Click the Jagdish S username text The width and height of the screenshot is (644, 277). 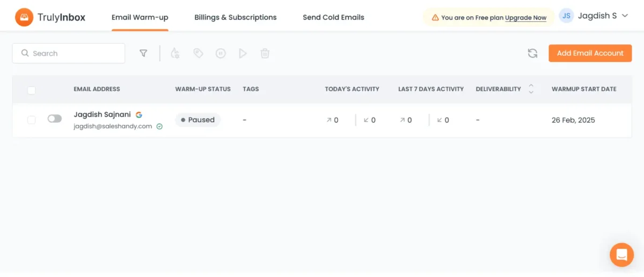point(597,16)
